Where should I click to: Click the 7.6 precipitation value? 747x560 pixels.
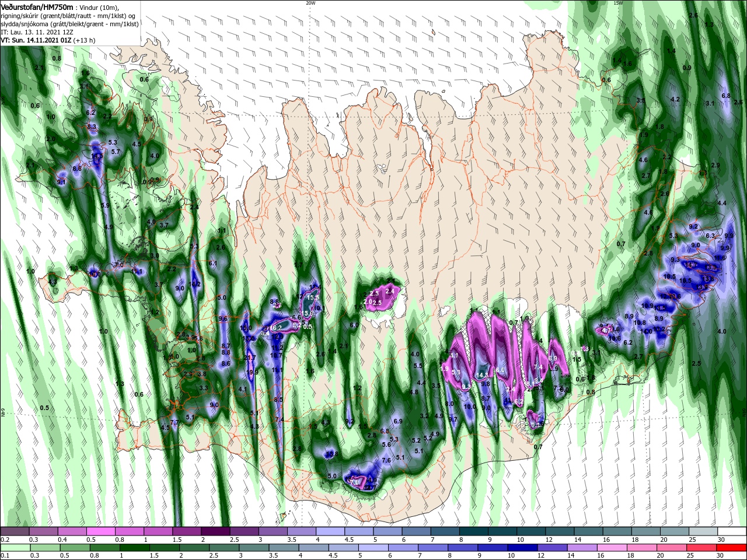(386, 461)
